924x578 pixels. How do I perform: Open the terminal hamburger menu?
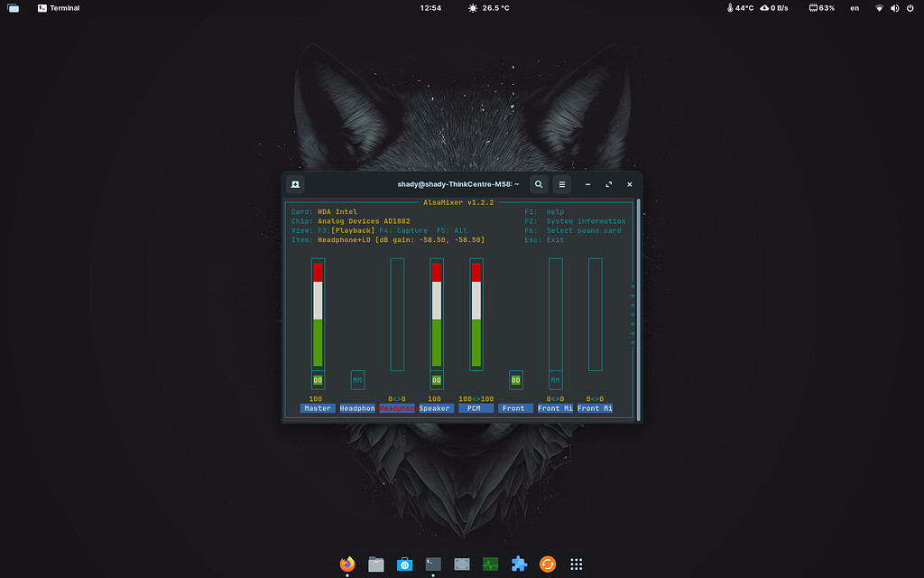[561, 184]
